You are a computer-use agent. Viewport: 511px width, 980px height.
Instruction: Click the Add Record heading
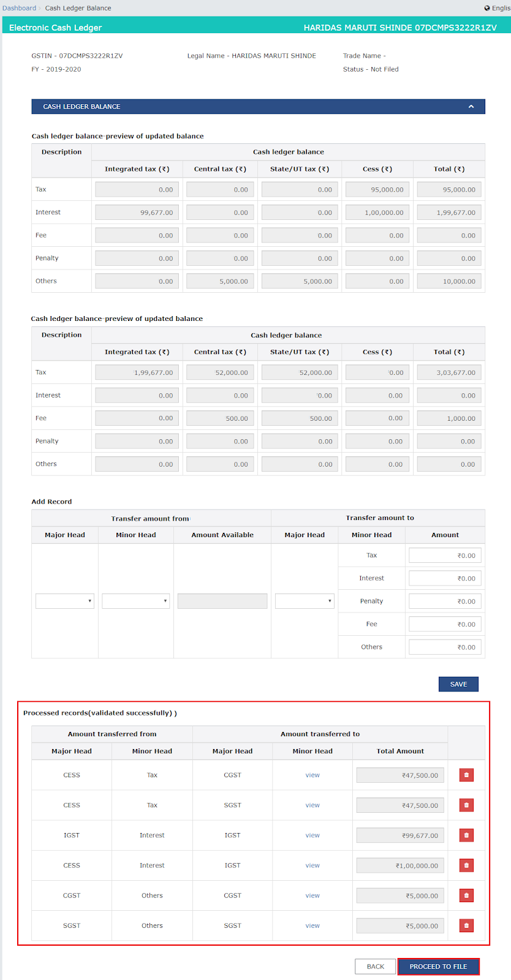pos(51,502)
